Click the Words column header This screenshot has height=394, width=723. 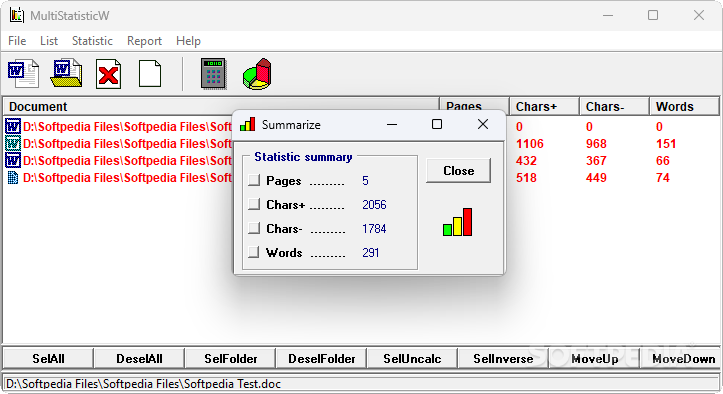click(x=684, y=107)
